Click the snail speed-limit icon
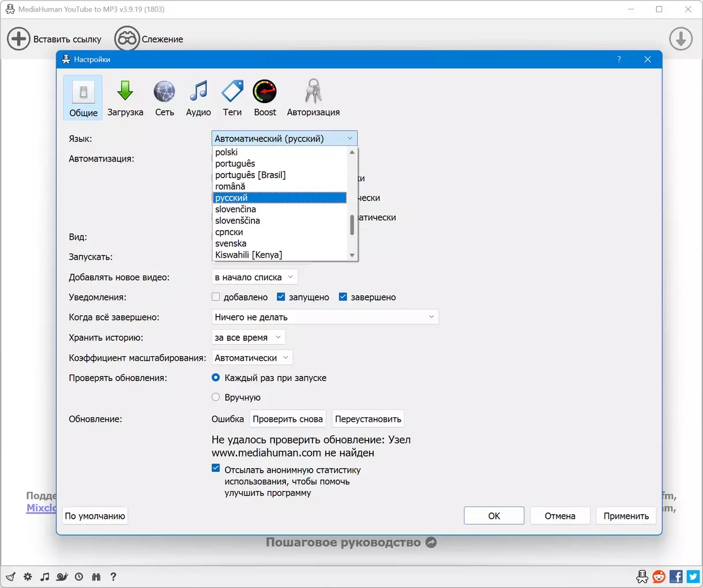The width and height of the screenshot is (703, 588). [x=62, y=576]
